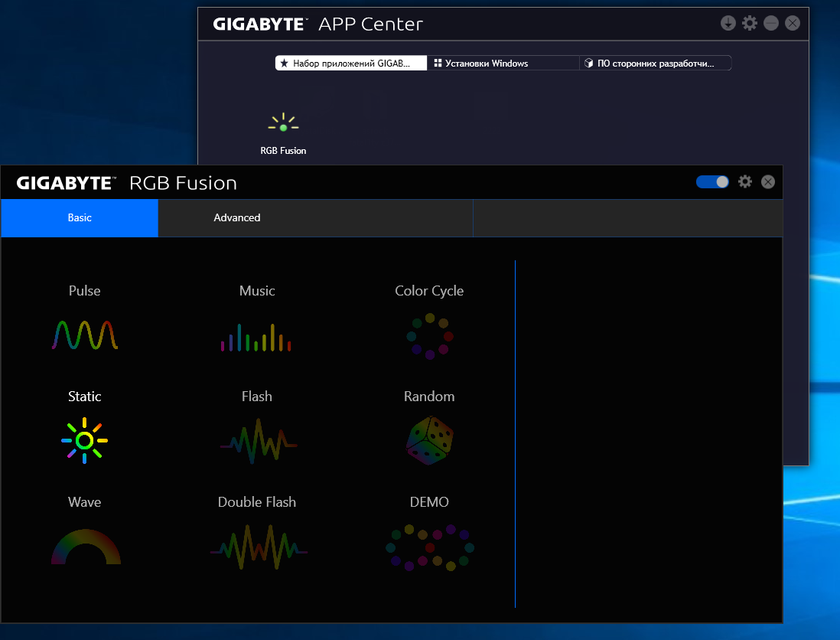The width and height of the screenshot is (840, 640).
Task: Close the RGB Fusion window
Action: [x=767, y=181]
